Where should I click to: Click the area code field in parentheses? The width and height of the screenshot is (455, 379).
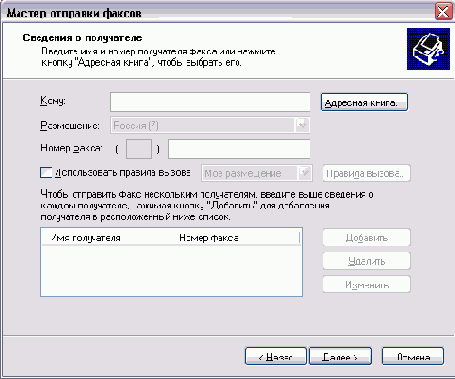pyautogui.click(x=139, y=149)
